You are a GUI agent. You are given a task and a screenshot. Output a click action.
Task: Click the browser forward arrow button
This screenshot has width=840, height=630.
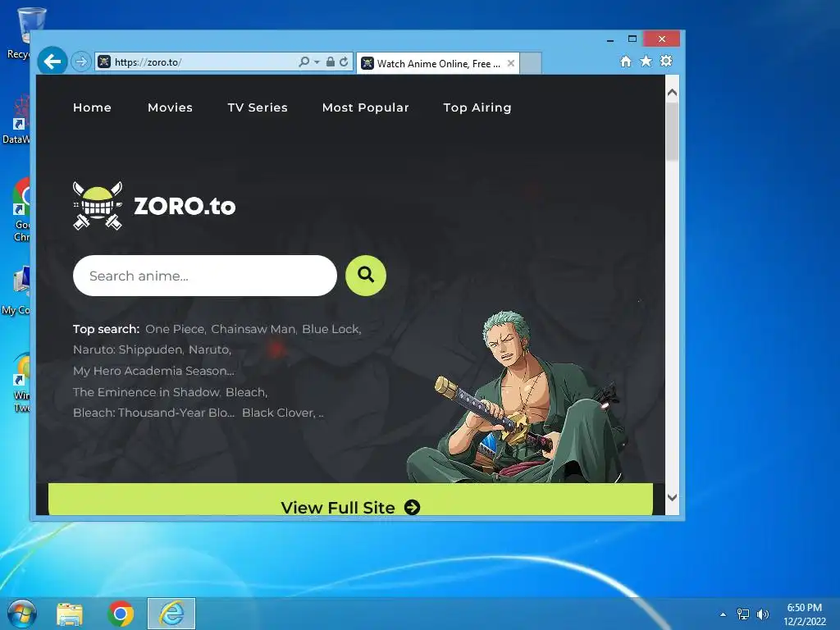coord(81,62)
